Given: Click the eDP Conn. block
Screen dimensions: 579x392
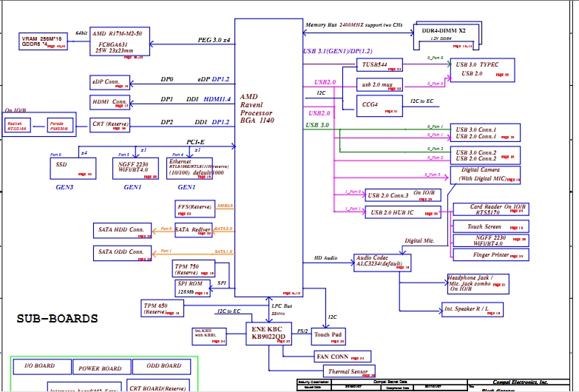Looking at the screenshot, I should pyautogui.click(x=109, y=82).
